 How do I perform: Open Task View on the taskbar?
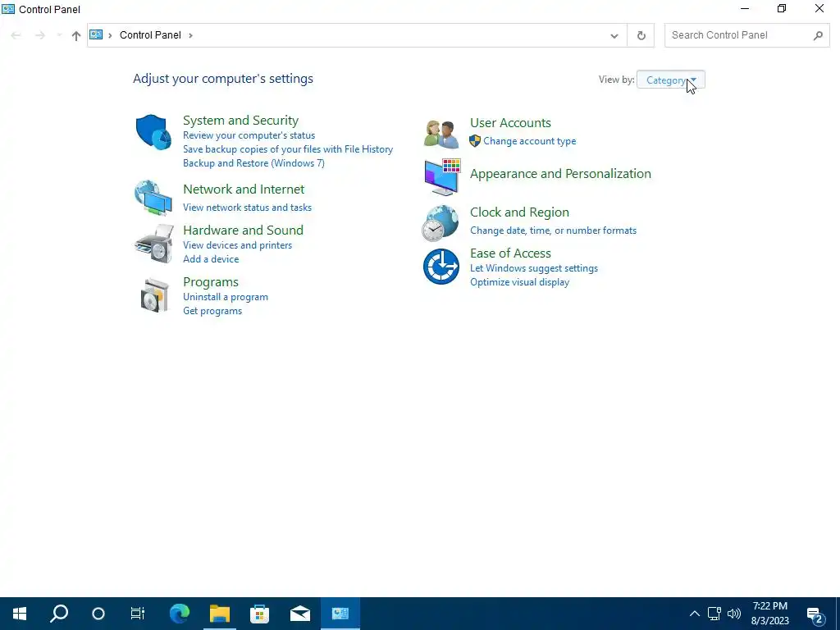click(x=138, y=614)
